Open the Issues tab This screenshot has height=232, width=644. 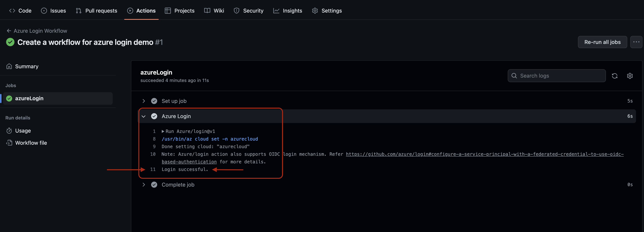(53, 10)
